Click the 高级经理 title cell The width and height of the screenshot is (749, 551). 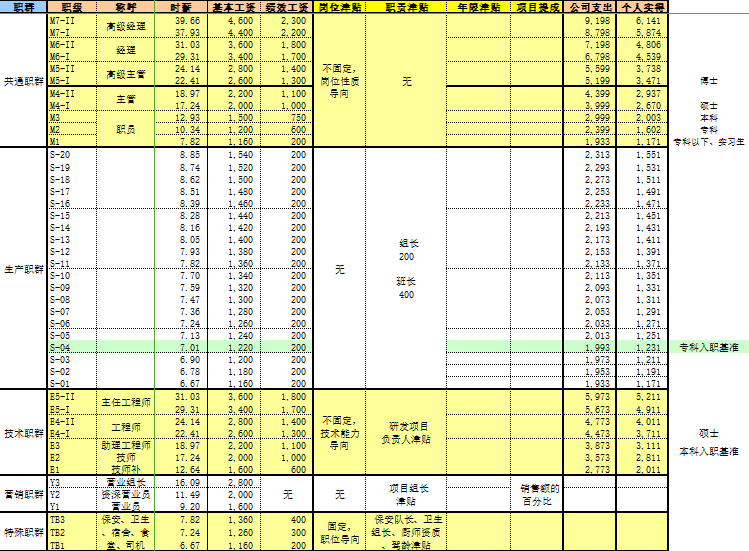[126, 26]
